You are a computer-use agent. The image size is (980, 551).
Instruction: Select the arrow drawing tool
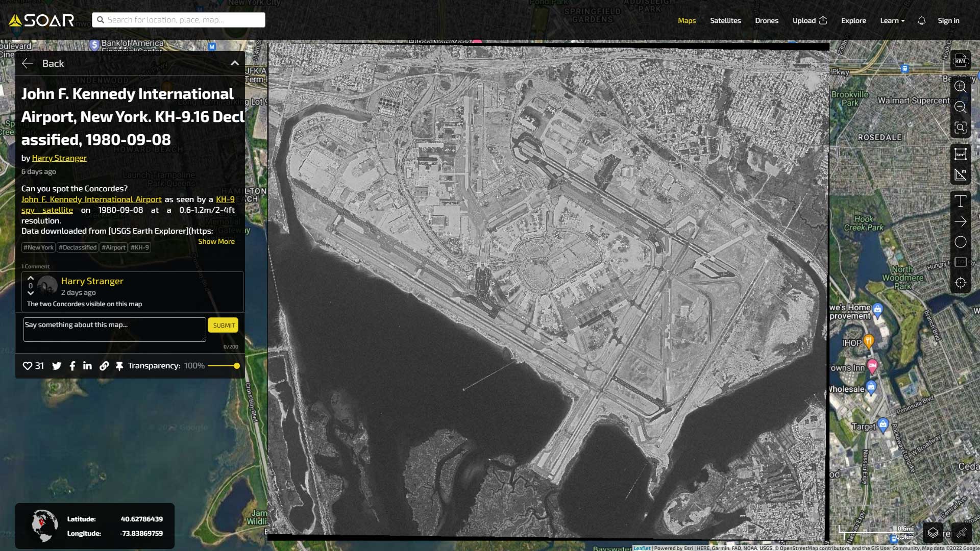[x=961, y=221]
